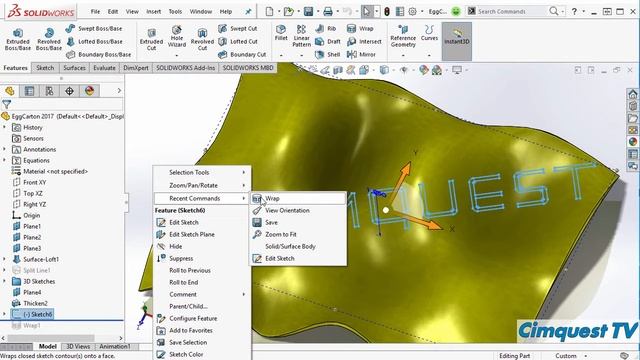Open the Custom units dropdown in status bar
This screenshot has height=360, width=640.
point(570,356)
